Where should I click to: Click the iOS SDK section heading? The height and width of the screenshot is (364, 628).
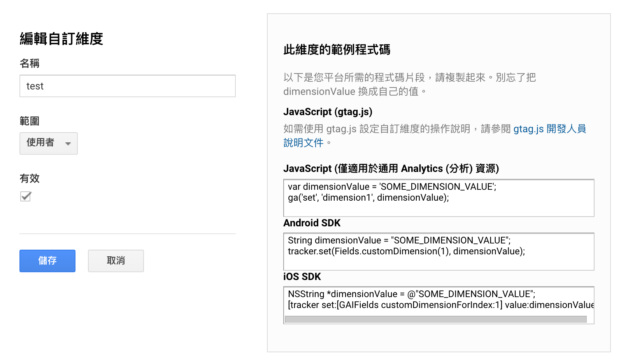pos(302,277)
